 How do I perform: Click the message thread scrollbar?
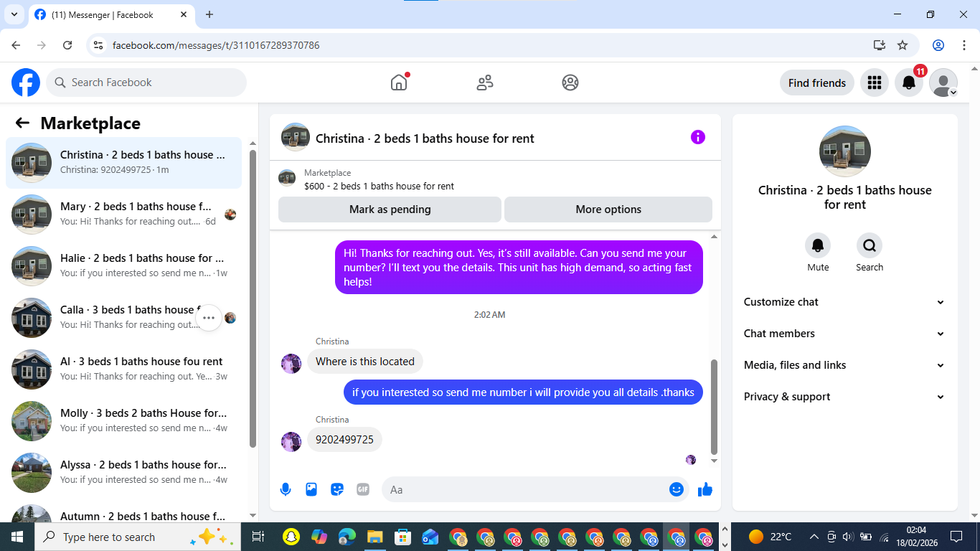point(714,407)
